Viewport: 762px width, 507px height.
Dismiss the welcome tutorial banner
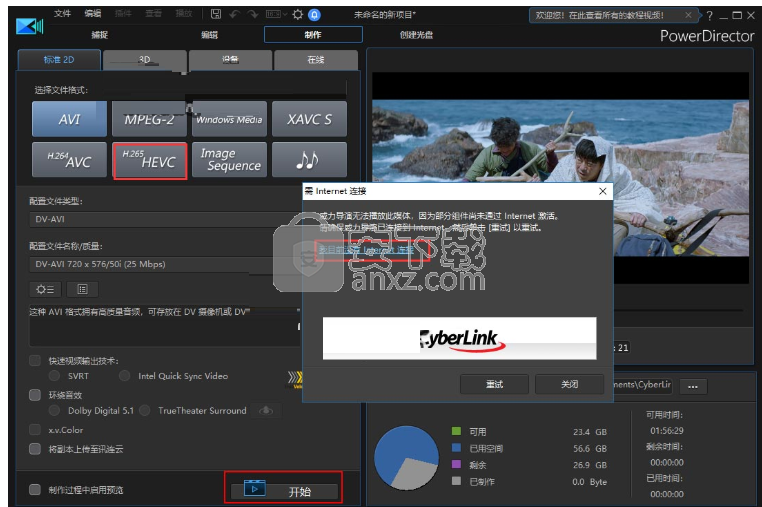coord(688,15)
